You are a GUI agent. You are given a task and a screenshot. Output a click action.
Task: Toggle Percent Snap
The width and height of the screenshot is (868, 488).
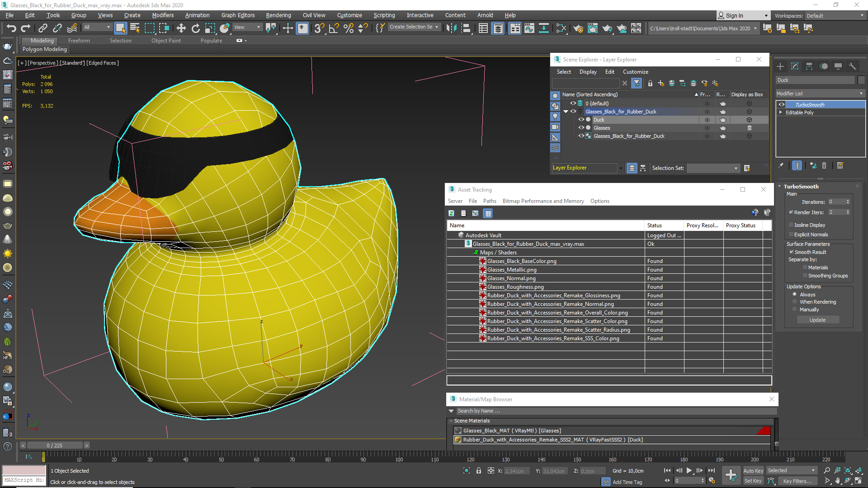348,28
